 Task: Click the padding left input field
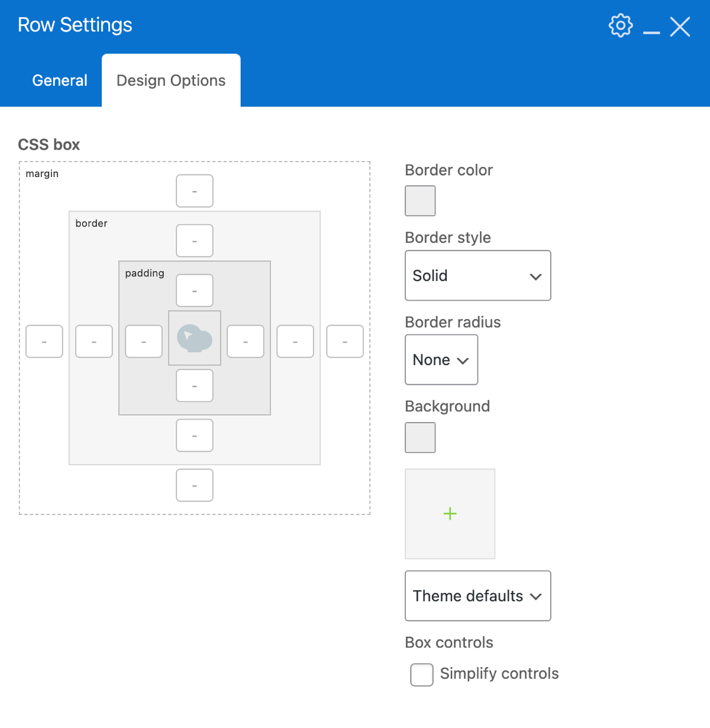(144, 342)
